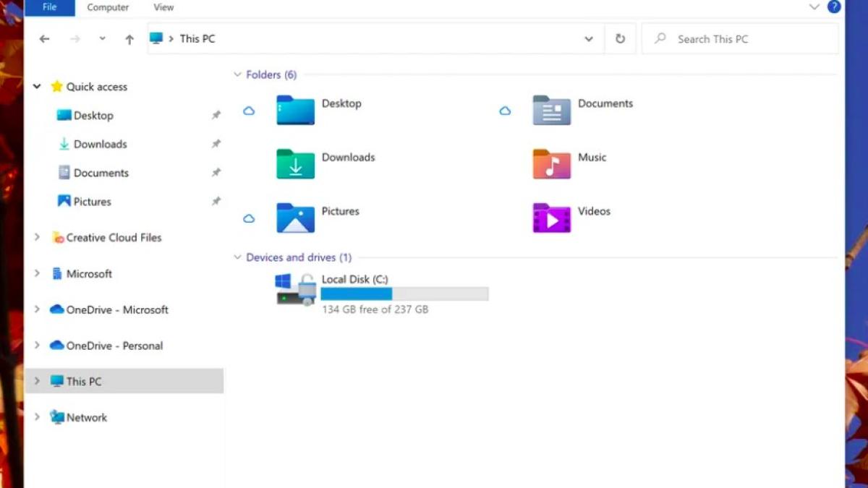Open the Desktop folder icon
The height and width of the screenshot is (488, 868).
[x=294, y=111]
